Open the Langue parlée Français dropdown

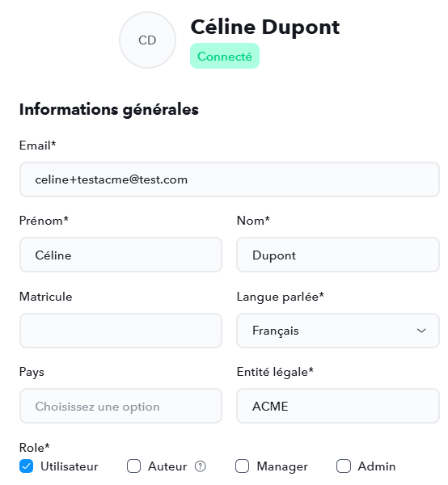pos(338,331)
